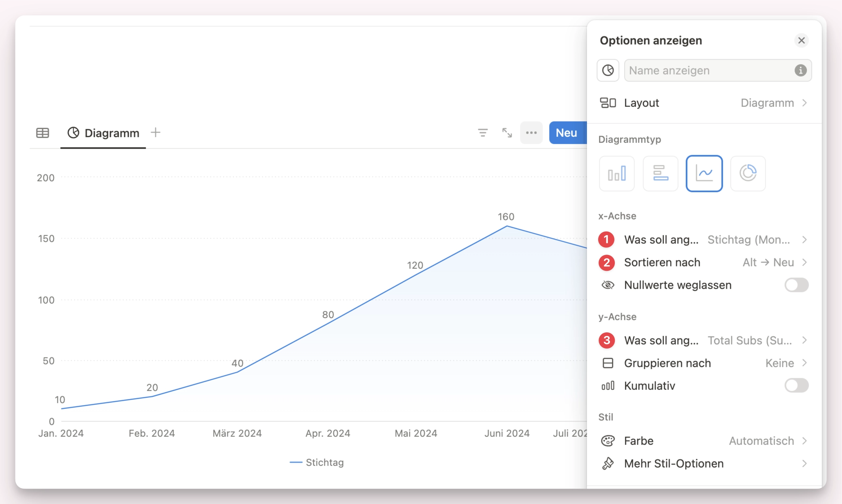Toggle Nullwerte weglassen switch
This screenshot has width=842, height=504.
[796, 285]
